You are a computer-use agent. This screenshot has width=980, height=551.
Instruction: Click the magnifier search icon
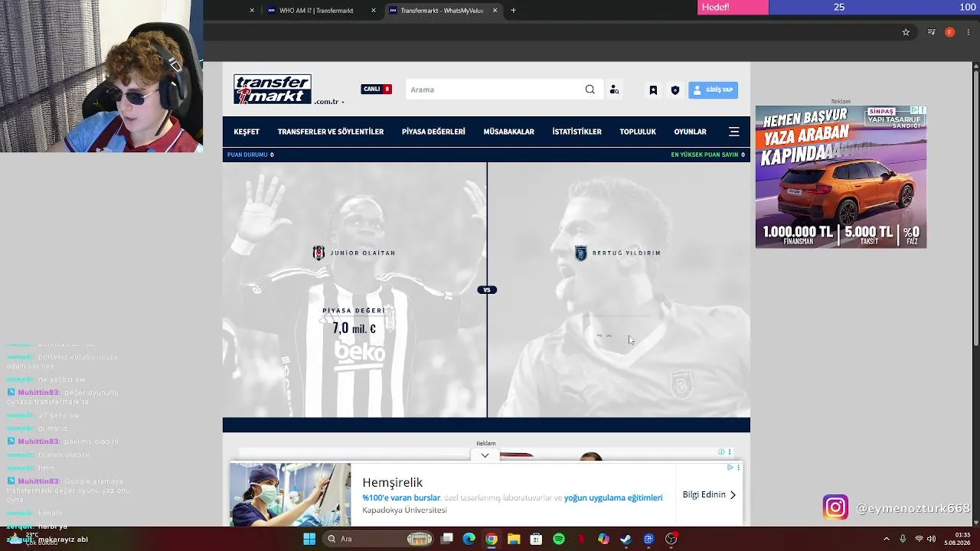[590, 90]
